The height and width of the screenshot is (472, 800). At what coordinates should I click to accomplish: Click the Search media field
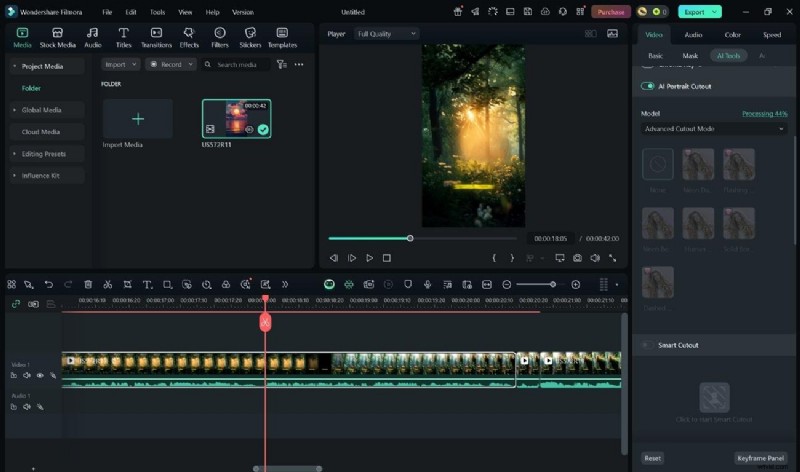click(x=237, y=64)
